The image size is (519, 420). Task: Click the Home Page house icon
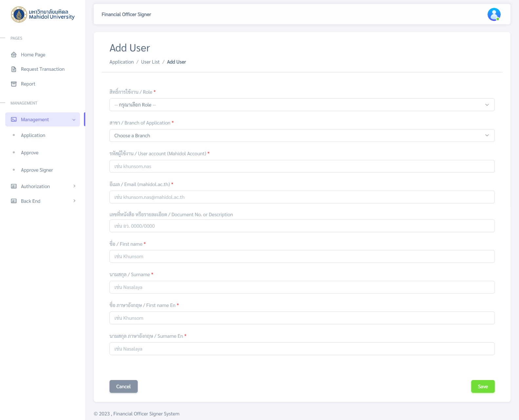(x=14, y=55)
